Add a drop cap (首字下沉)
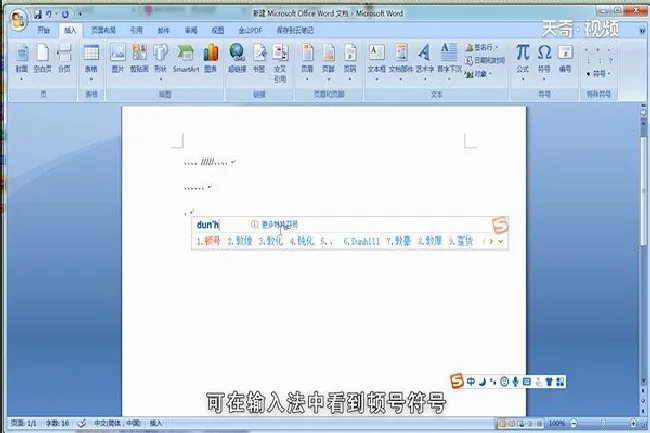The width and height of the screenshot is (650, 433). pyautogui.click(x=449, y=62)
